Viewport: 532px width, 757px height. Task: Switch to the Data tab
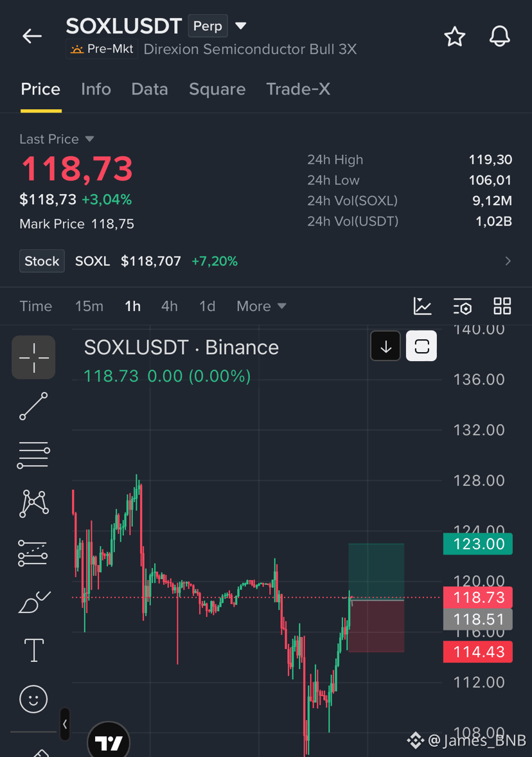(x=150, y=89)
